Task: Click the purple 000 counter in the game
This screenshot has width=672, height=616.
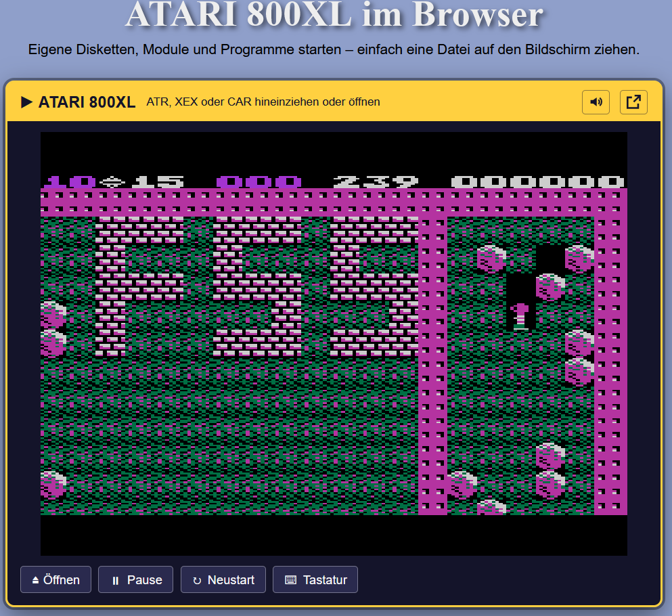Action: [259, 182]
